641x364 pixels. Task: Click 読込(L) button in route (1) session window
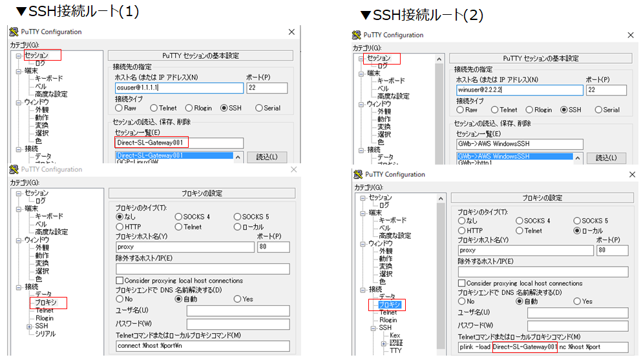(267, 157)
